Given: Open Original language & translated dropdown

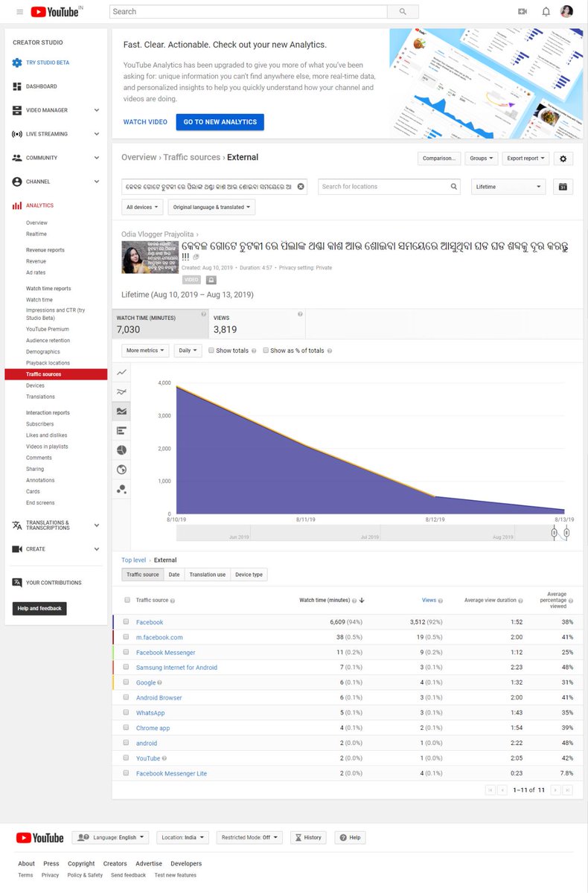Looking at the screenshot, I should click(211, 208).
